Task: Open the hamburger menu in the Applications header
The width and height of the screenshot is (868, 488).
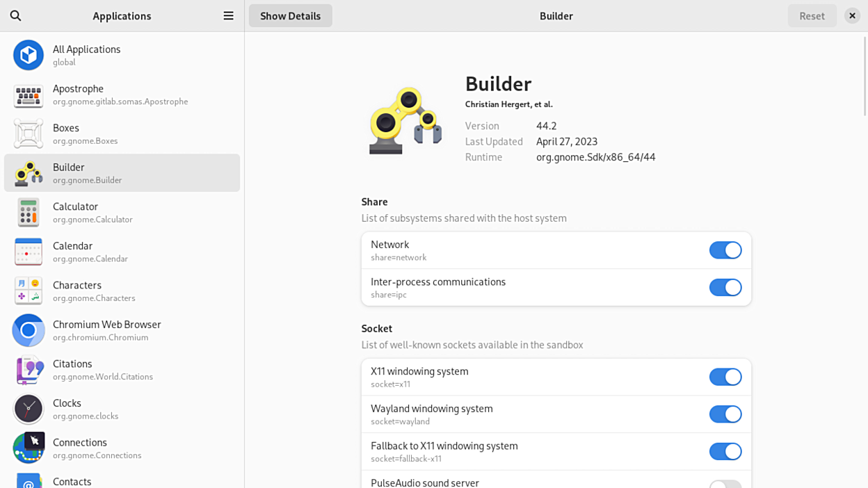Action: 228,15
